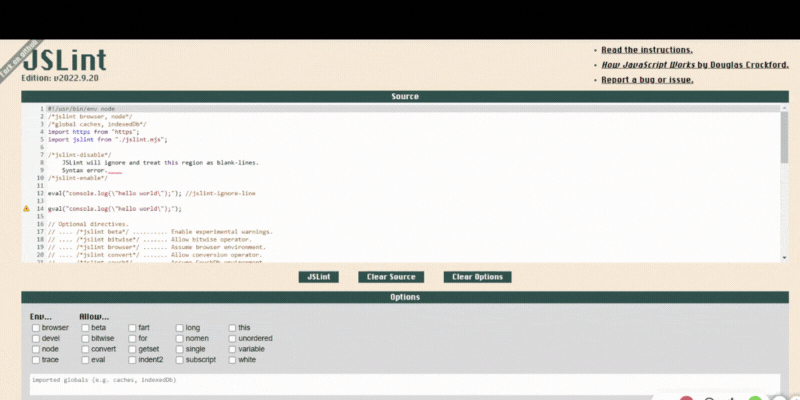
Task: Select the this option checkbox
Action: tap(232, 328)
